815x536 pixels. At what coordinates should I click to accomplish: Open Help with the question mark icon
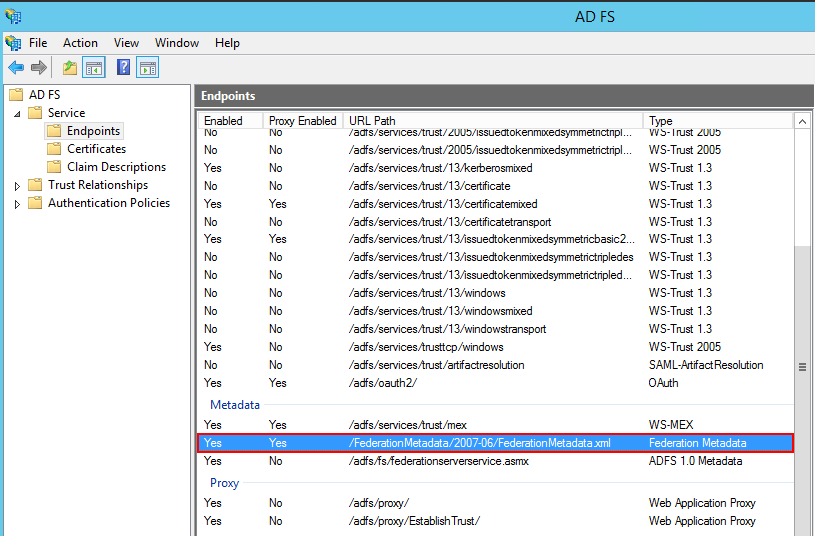tap(123, 67)
